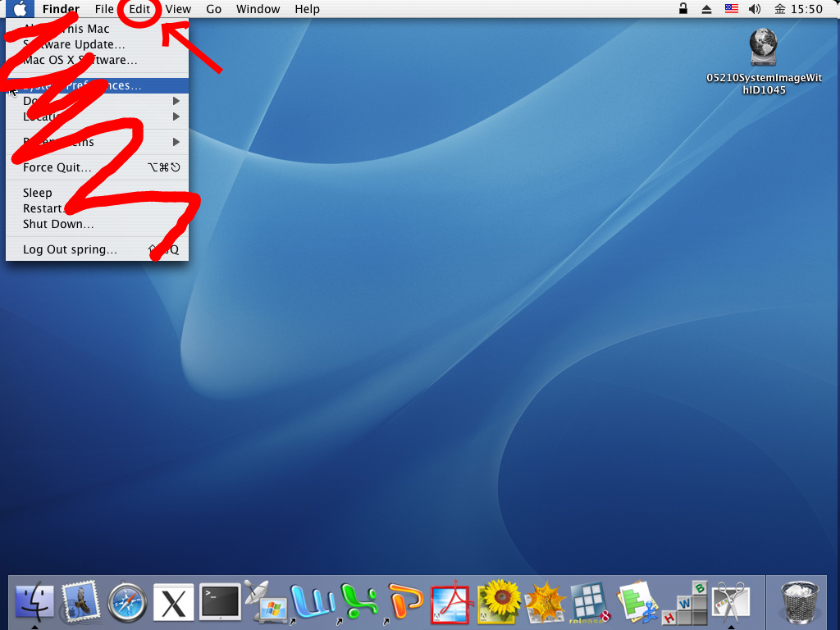Image resolution: width=840 pixels, height=630 pixels.
Task: Click the Finder icon in the dock
Action: [x=34, y=603]
